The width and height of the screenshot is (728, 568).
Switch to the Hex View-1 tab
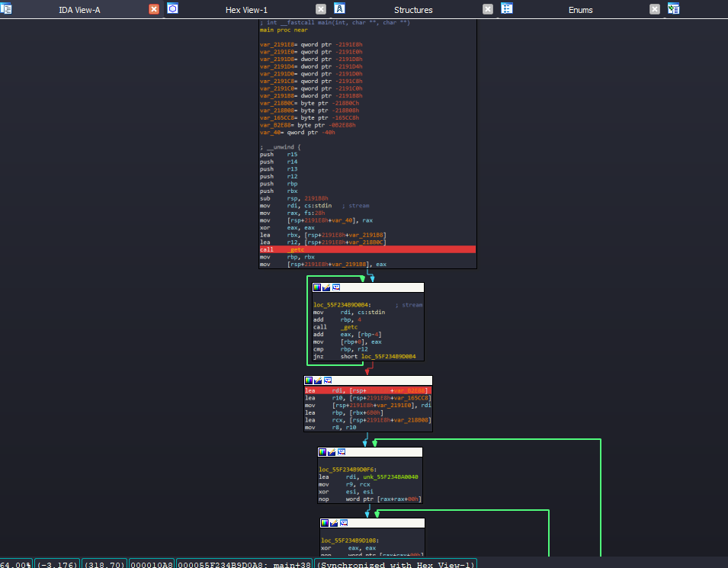pos(246,10)
